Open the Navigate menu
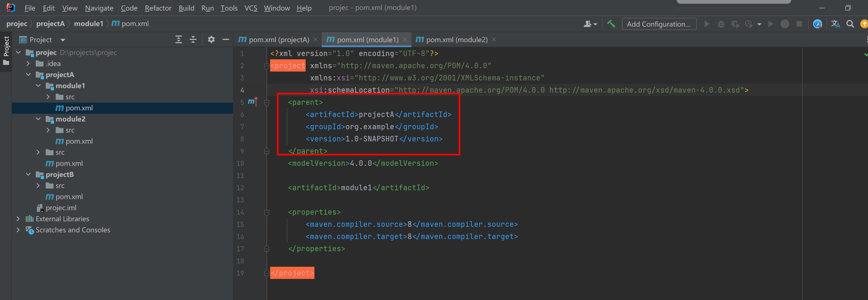868x300 pixels. [99, 8]
